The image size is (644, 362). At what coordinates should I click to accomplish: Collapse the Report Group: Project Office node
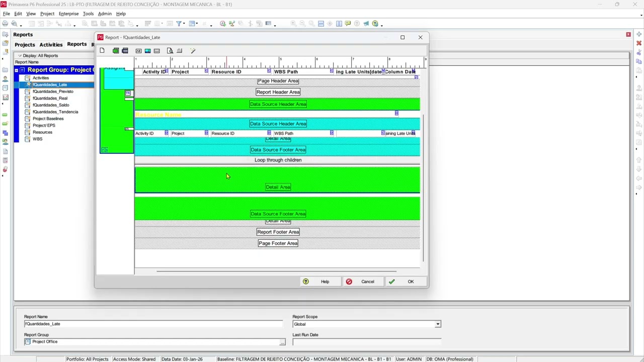coord(16,70)
